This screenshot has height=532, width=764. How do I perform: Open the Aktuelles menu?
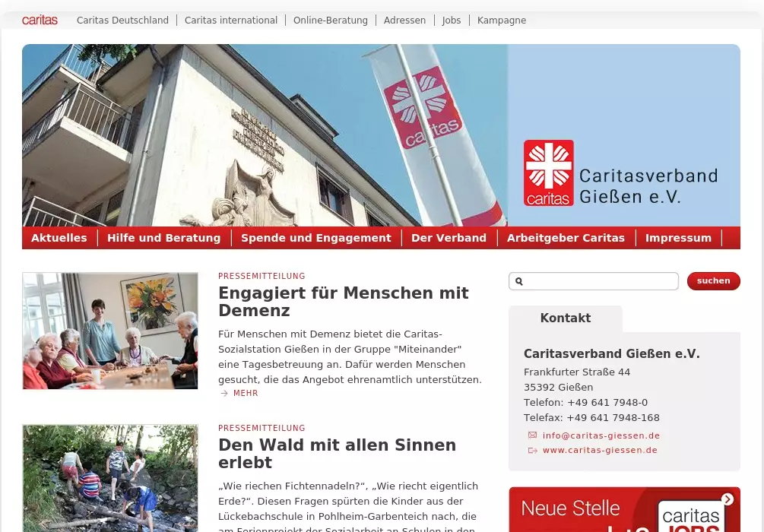click(59, 238)
